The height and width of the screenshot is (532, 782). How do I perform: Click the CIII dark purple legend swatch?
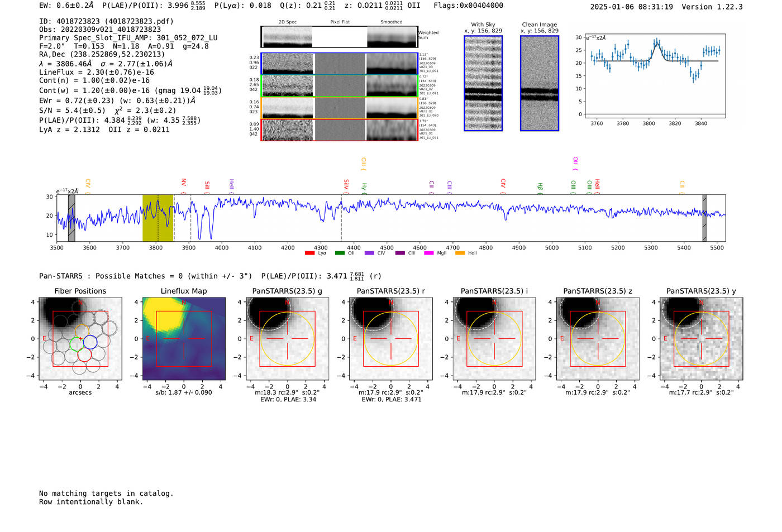point(399,253)
